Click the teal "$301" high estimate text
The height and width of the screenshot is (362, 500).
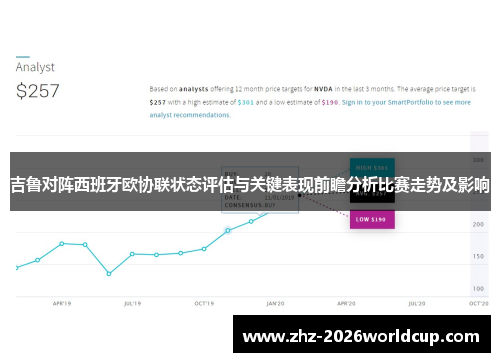point(246,102)
